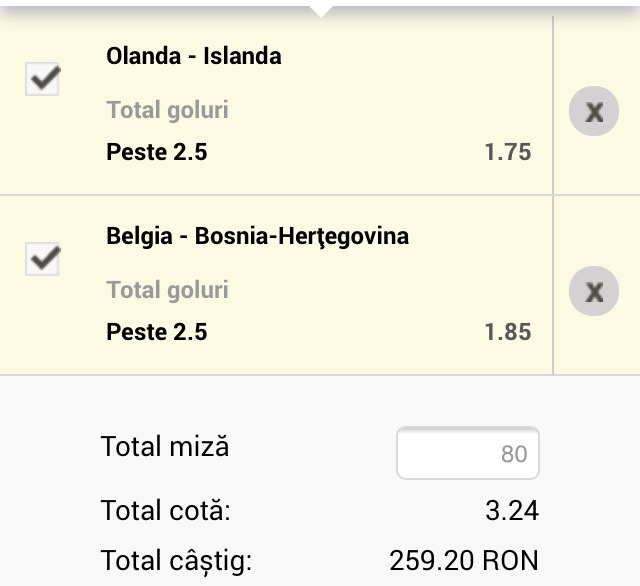Click the Total câștig label
640x586 pixels.
[176, 560]
